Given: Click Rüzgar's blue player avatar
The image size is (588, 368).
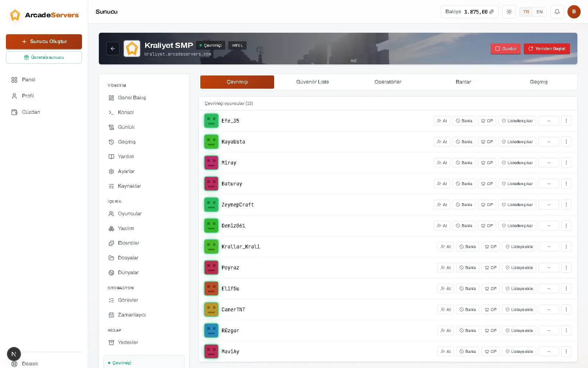Looking at the screenshot, I should coord(211,330).
